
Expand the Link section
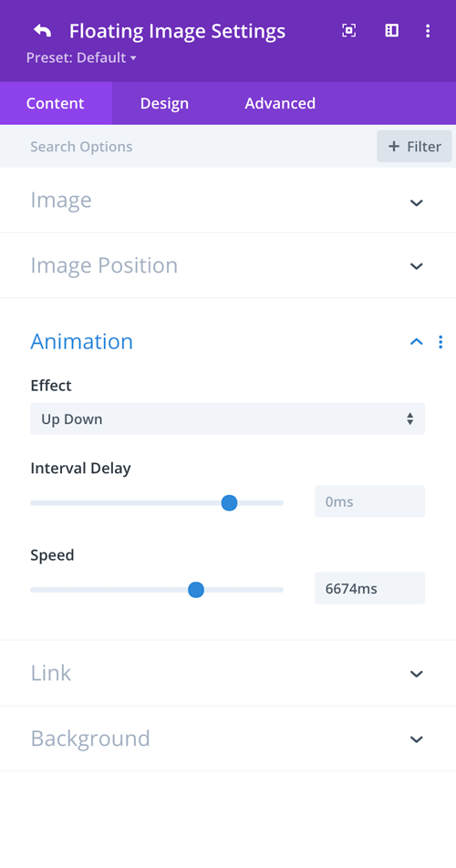tap(228, 673)
